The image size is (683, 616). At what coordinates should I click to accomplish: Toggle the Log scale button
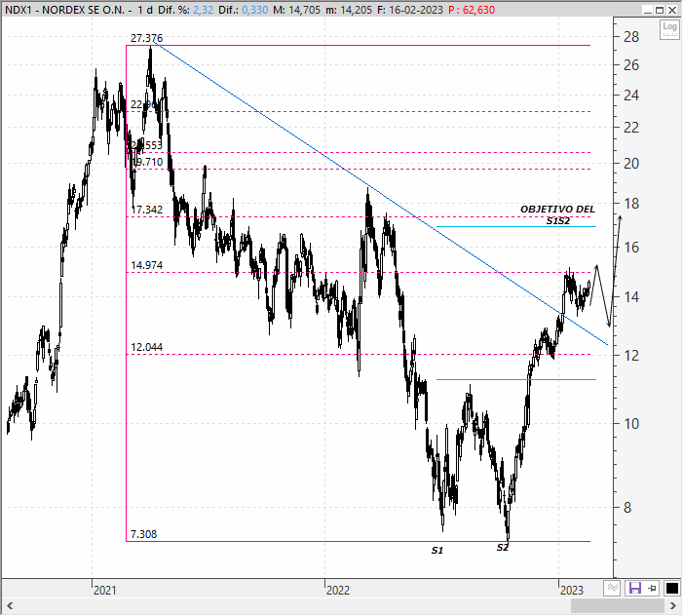669,29
